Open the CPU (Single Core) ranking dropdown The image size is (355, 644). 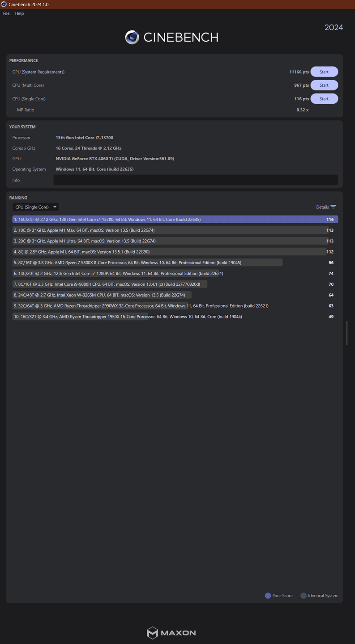[36, 207]
